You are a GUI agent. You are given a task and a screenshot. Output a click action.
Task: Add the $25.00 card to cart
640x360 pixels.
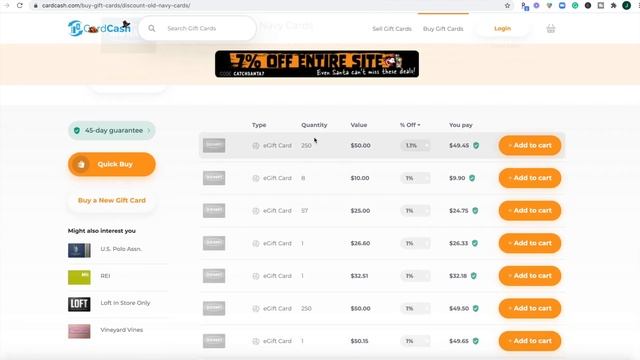click(x=530, y=211)
